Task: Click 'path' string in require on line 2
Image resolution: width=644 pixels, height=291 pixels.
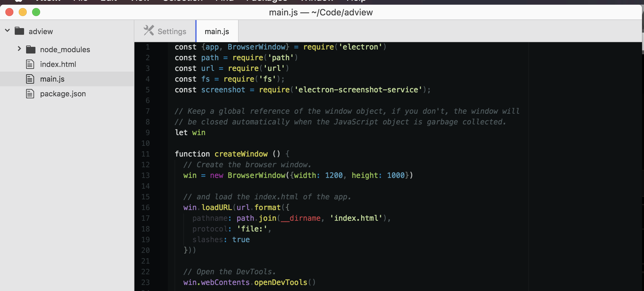Action: click(281, 58)
